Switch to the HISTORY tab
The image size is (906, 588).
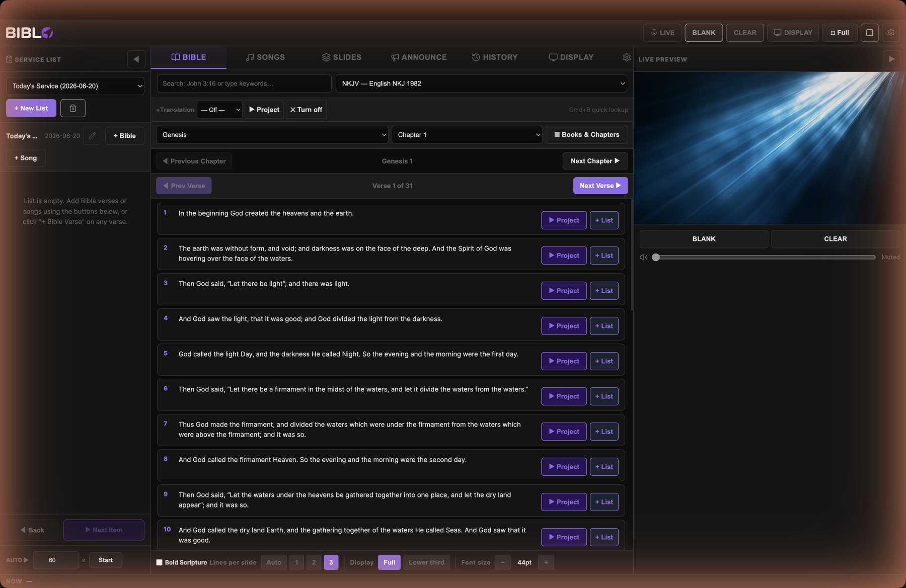point(495,57)
